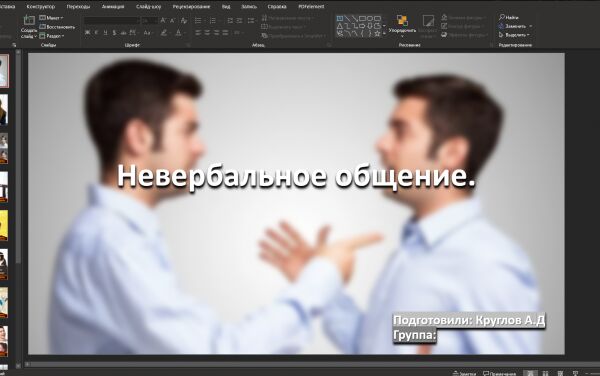Screen dimensions: 600x376
Task: Open the Конструктор ribbon tab
Action: click(x=41, y=7)
